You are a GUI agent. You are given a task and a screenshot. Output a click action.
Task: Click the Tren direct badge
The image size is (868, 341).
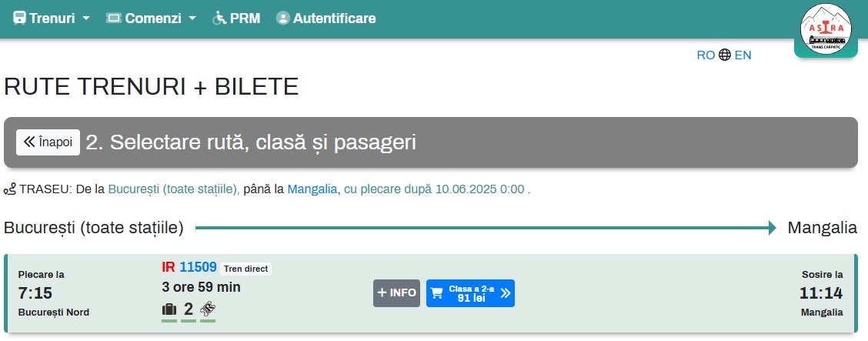(x=246, y=269)
